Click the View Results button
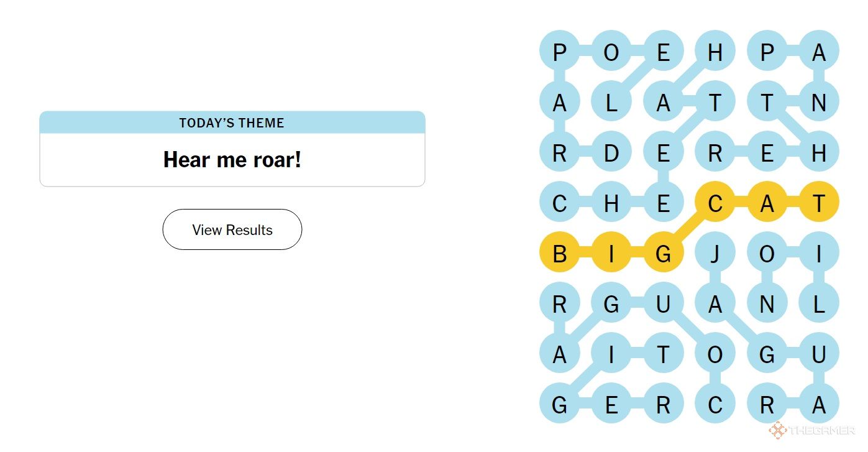The height and width of the screenshot is (452, 868). [232, 229]
